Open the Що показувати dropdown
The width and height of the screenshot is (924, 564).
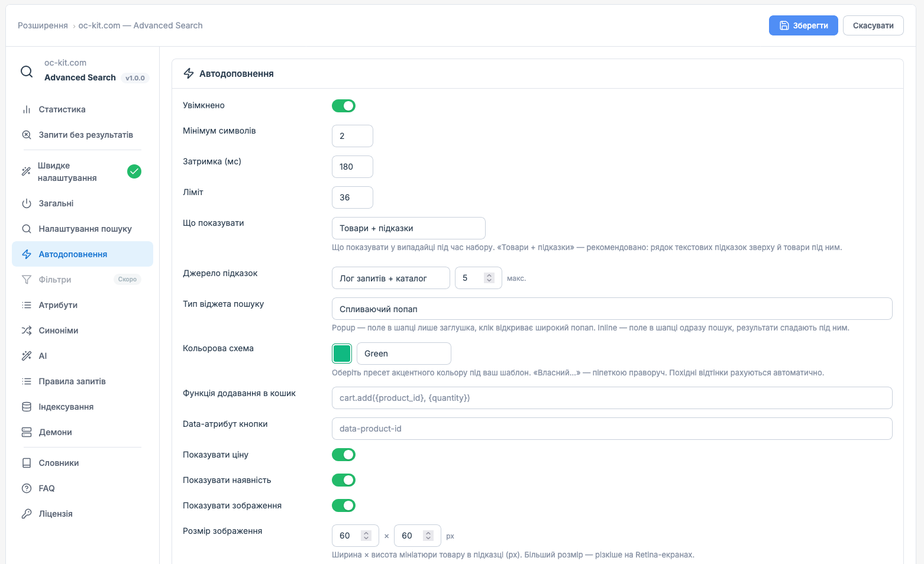409,228
